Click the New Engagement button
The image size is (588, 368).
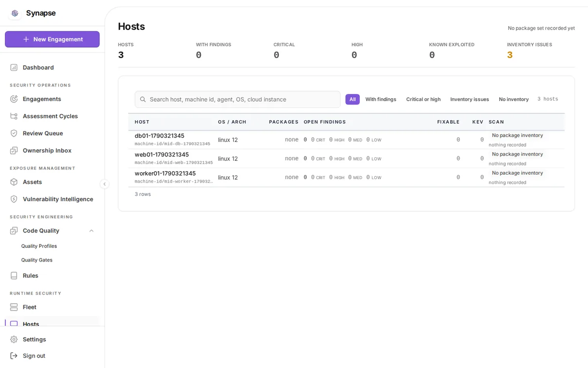52,39
